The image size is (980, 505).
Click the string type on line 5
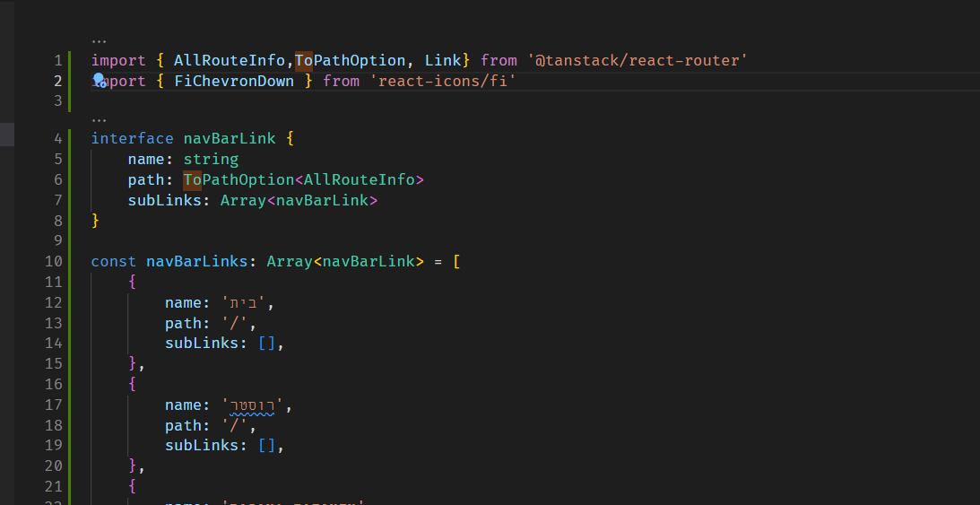coord(211,160)
